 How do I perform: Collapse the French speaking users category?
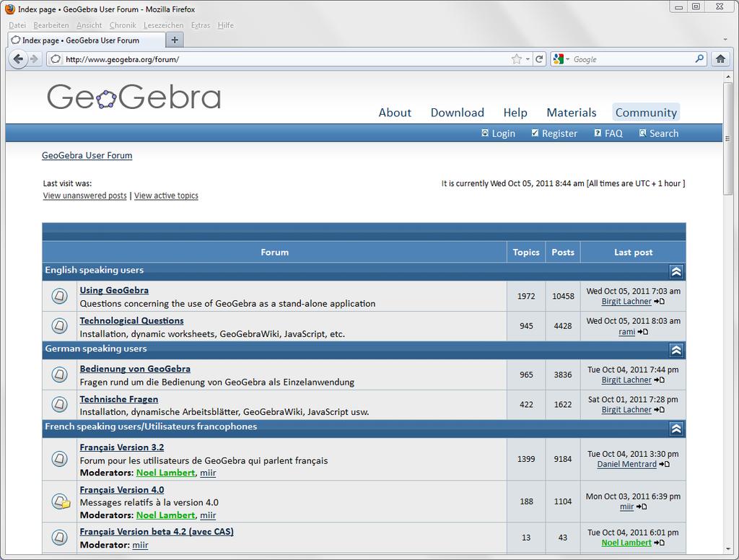676,429
